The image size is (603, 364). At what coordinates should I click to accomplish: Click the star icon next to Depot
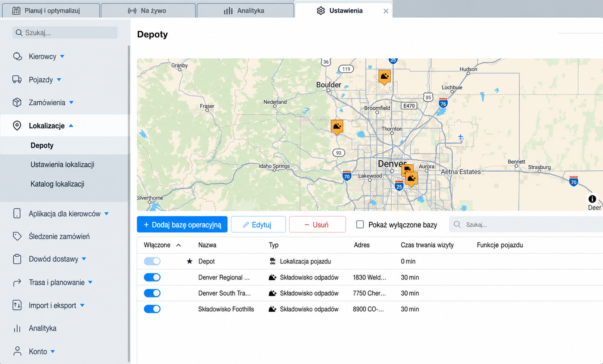coord(190,261)
